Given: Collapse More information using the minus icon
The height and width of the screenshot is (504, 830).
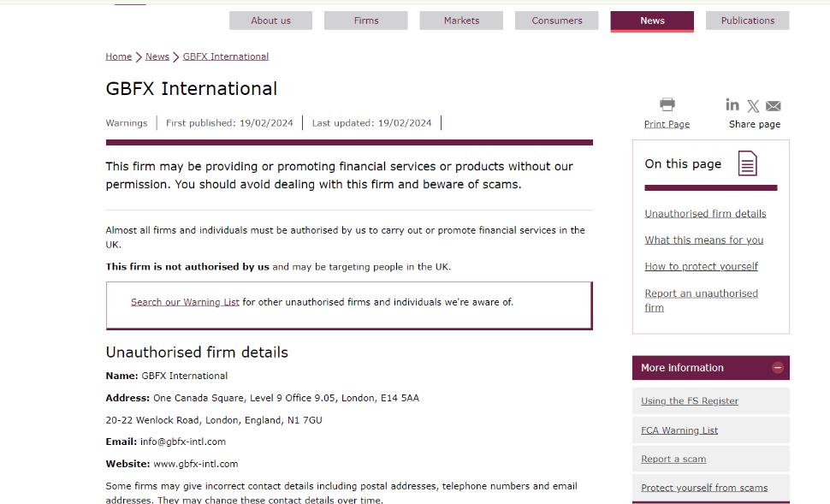Looking at the screenshot, I should tap(777, 367).
